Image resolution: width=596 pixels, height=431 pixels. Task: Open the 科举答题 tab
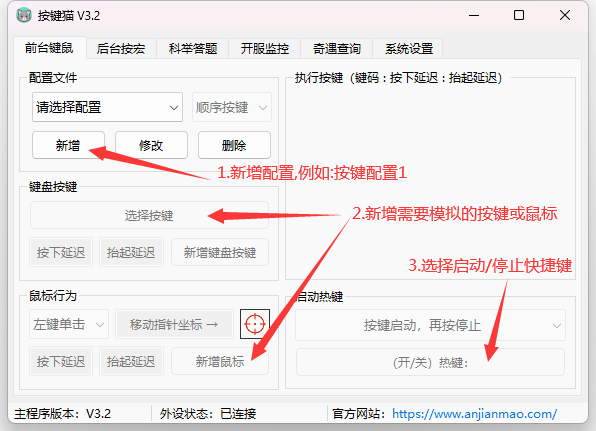[193, 49]
